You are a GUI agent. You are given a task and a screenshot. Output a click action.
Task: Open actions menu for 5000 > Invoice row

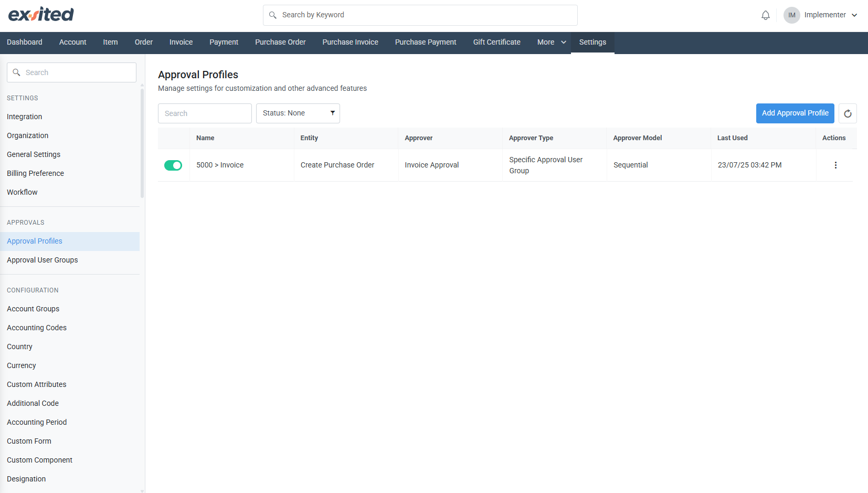point(835,165)
